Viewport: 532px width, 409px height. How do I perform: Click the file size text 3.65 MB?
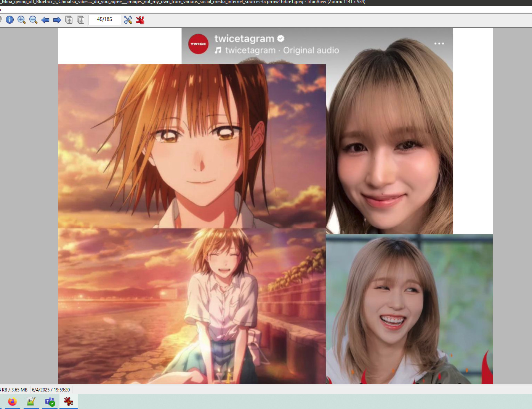(x=19, y=390)
